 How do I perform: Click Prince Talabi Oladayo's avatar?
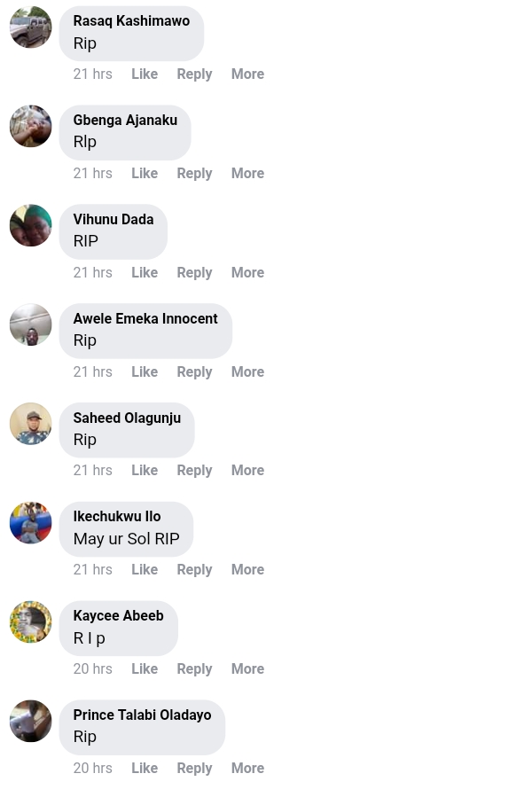click(31, 721)
